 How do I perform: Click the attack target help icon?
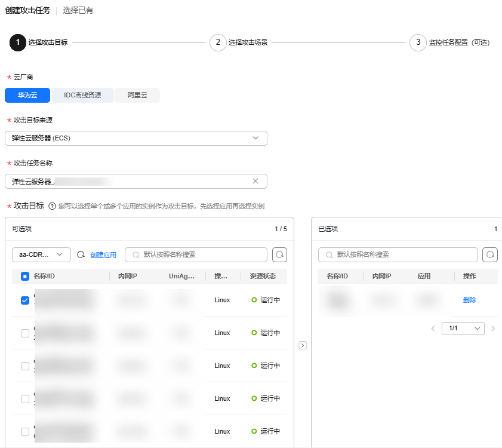coord(52,206)
